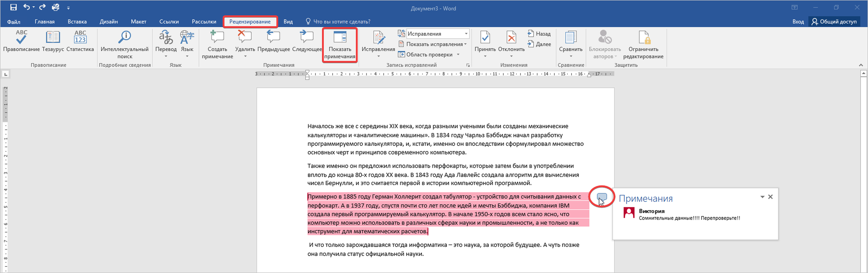The height and width of the screenshot is (273, 868).
Task: Click the Что вы хотите сделать search box
Action: (x=338, y=21)
